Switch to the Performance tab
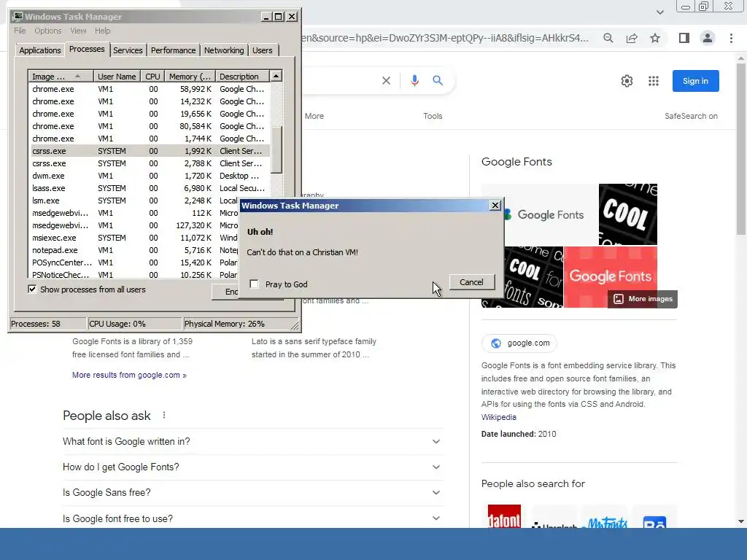This screenshot has width=747, height=560. 173,50
